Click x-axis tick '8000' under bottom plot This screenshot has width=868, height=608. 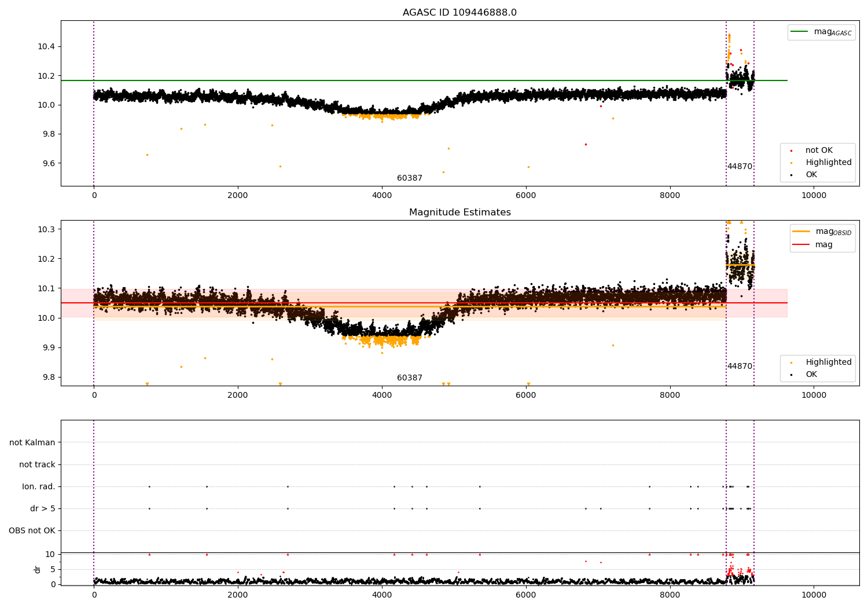pos(670,595)
